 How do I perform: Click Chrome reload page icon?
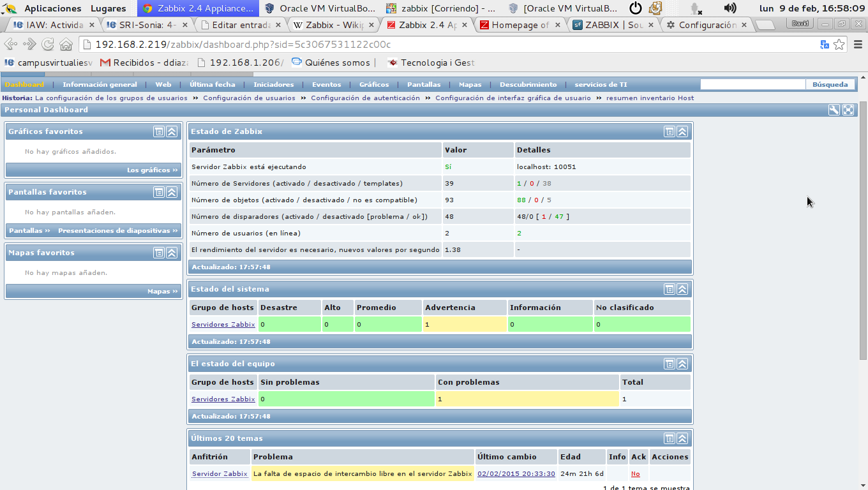pos(48,45)
